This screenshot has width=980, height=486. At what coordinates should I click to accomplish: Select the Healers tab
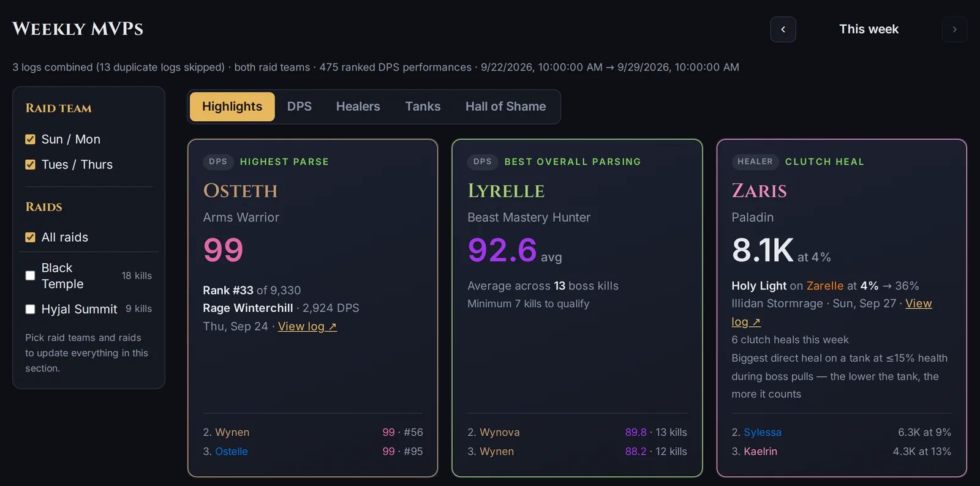(x=358, y=107)
